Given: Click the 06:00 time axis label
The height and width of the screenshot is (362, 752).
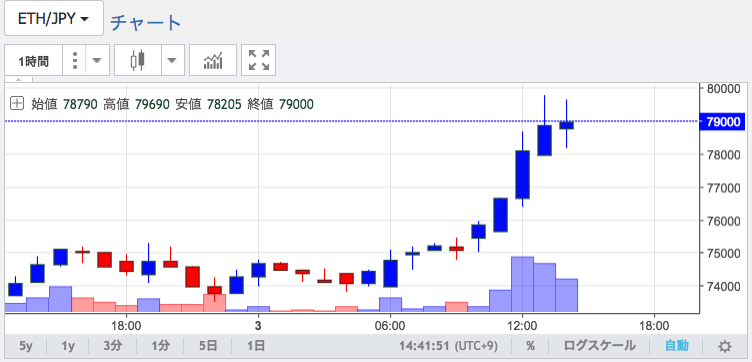Looking at the screenshot, I should (390, 325).
